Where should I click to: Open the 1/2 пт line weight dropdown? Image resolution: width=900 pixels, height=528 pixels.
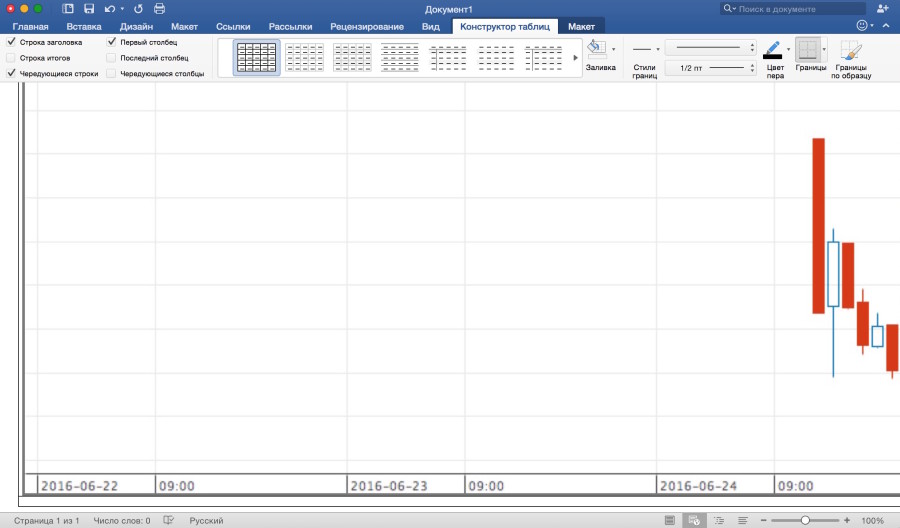[752, 68]
